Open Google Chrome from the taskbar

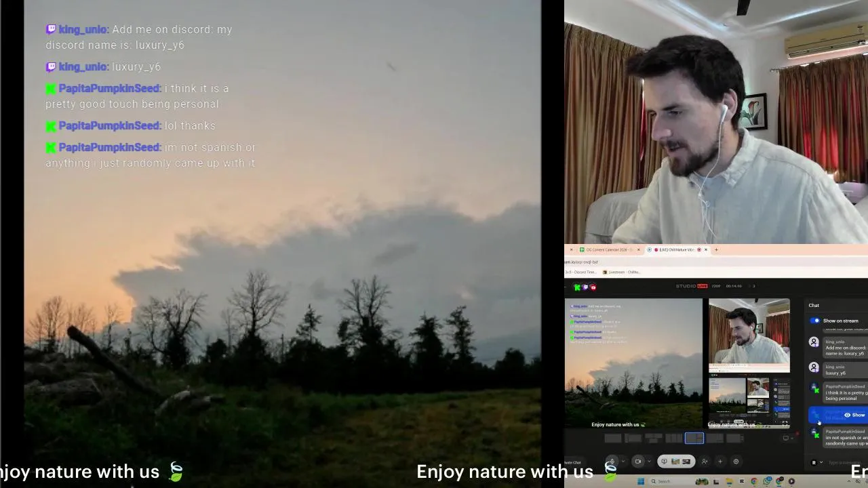pyautogui.click(x=753, y=481)
